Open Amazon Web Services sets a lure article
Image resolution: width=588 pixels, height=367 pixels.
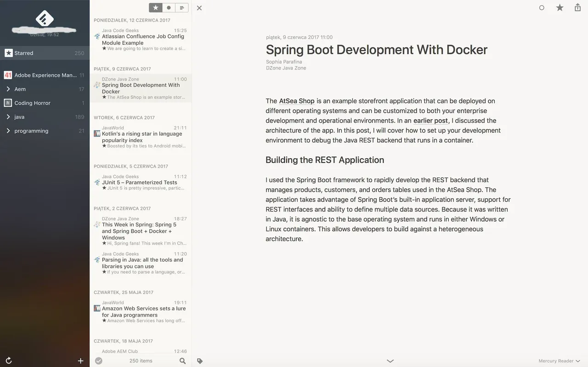click(x=141, y=312)
